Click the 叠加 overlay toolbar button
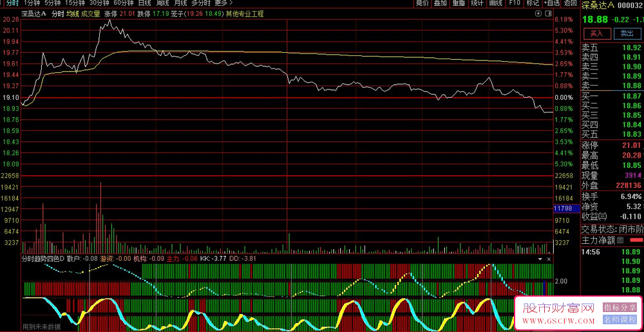The image size is (644, 332). pyautogui.click(x=440, y=3)
